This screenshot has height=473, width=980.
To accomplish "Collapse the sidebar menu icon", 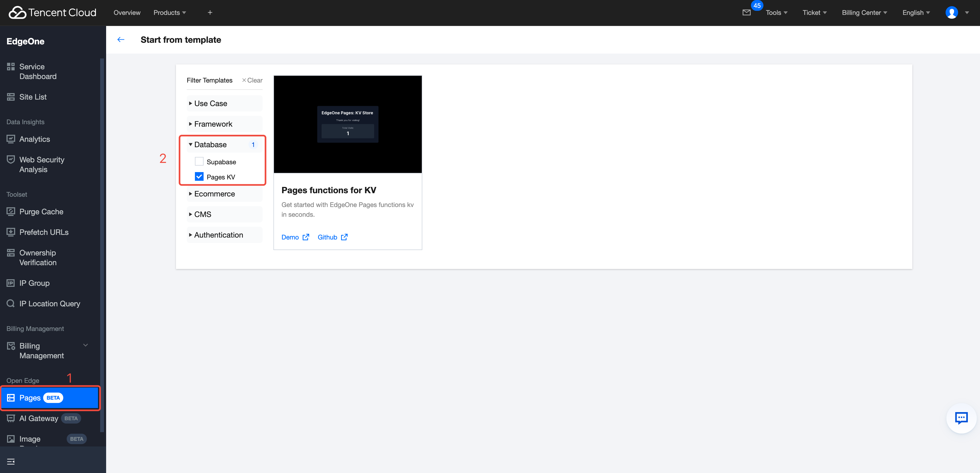I will click(x=11, y=462).
